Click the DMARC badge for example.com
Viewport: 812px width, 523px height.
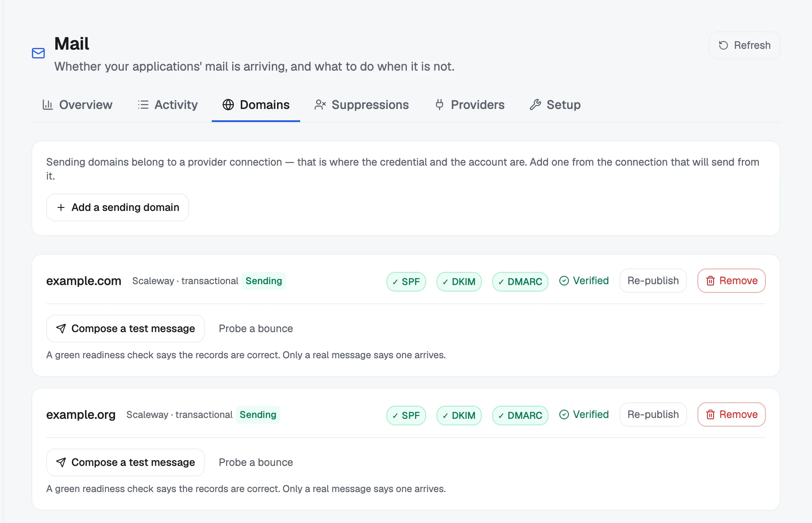click(x=520, y=282)
